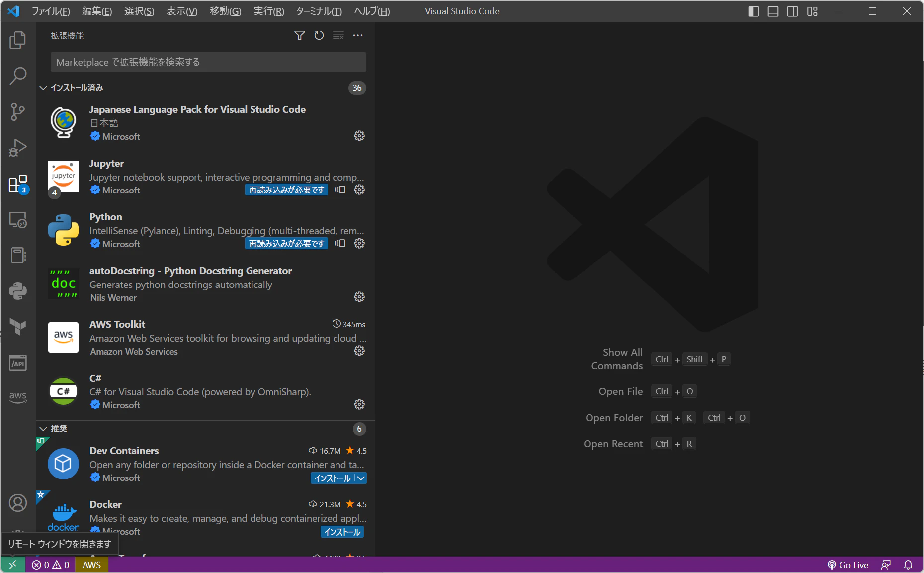The width and height of the screenshot is (924, 573).
Task: Install the Docker extension
Action: point(342,532)
